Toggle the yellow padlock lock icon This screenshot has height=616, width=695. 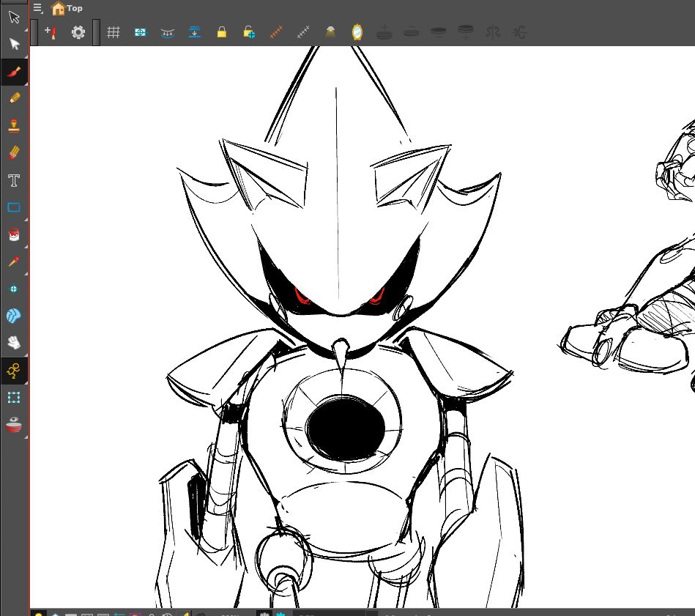[x=222, y=32]
